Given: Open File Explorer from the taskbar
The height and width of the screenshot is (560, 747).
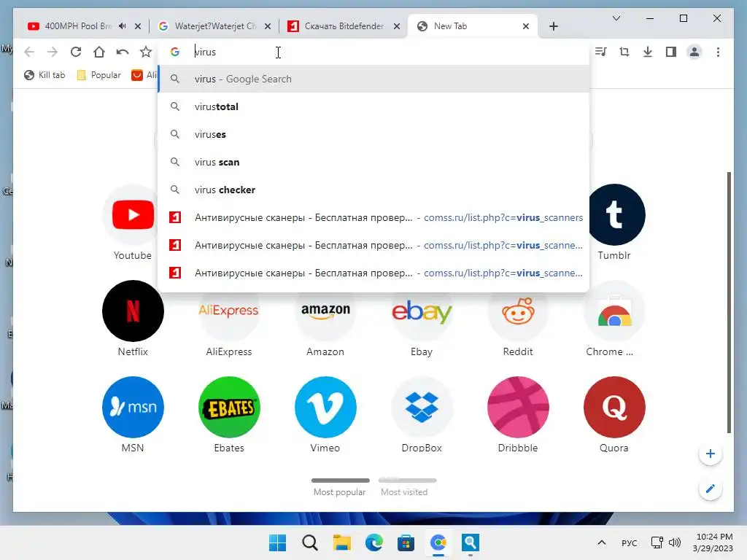Looking at the screenshot, I should tap(342, 542).
